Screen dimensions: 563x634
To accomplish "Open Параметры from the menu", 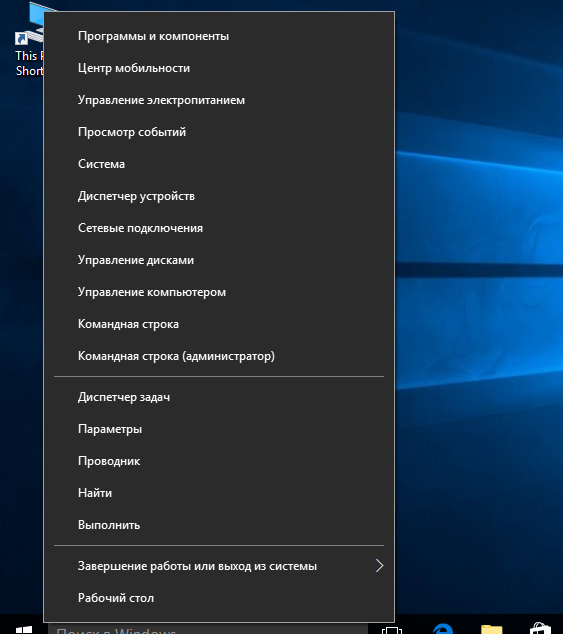I will [219, 429].
